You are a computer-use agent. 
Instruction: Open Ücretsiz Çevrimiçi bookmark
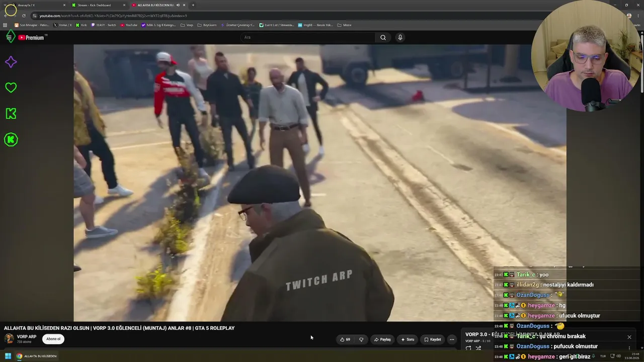(x=237, y=25)
